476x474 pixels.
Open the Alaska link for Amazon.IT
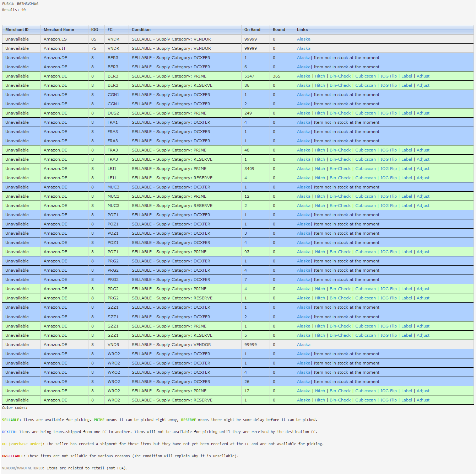pos(303,48)
